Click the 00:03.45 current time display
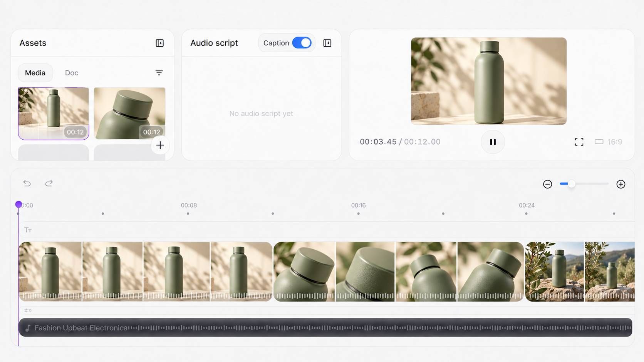This screenshot has height=362, width=644. (x=378, y=142)
